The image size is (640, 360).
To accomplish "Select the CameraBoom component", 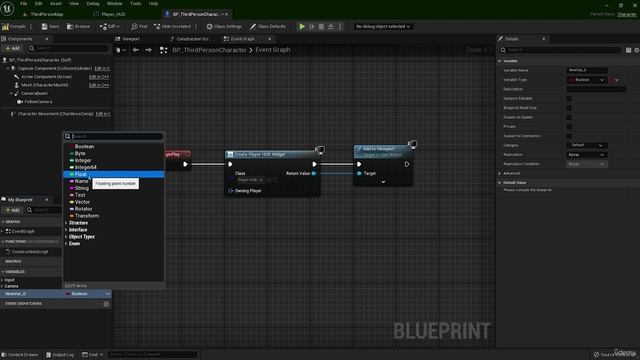I will coord(34,93).
